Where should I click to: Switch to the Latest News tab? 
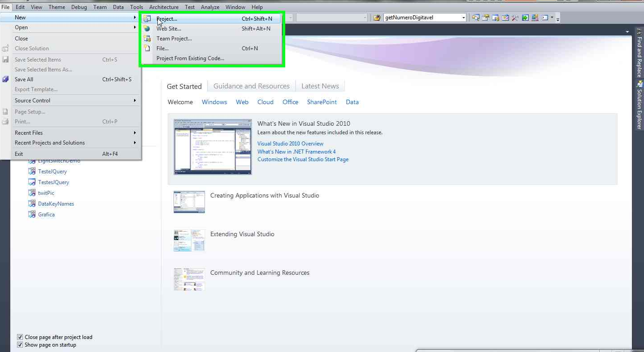point(320,86)
